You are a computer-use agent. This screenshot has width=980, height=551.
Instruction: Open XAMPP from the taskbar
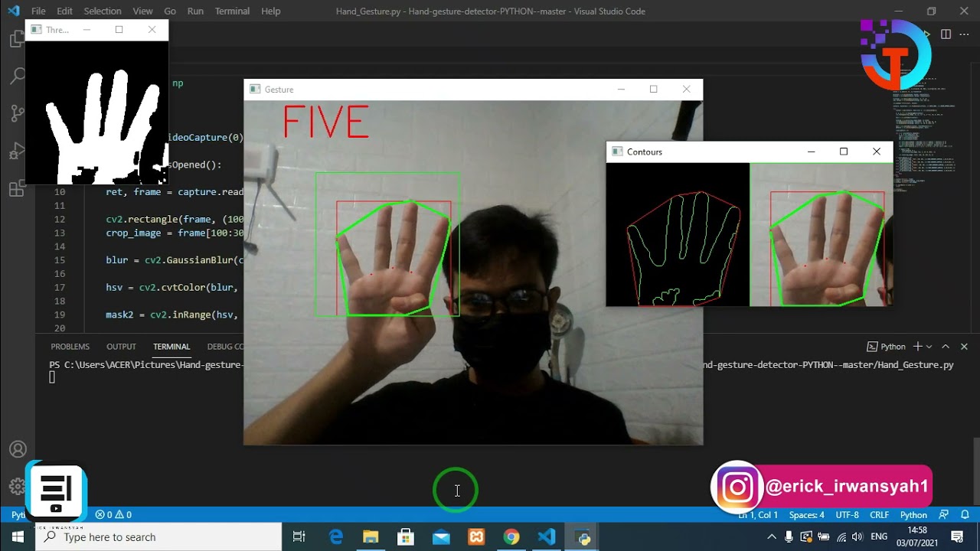[476, 537]
